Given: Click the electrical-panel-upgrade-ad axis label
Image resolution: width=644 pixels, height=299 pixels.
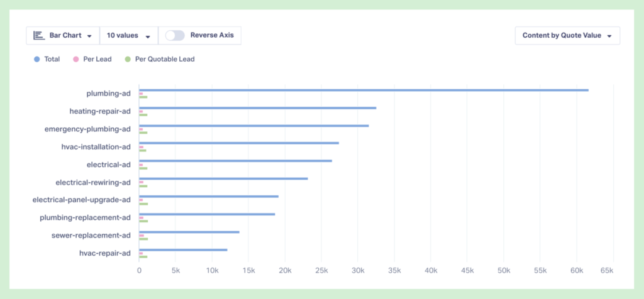Looking at the screenshot, I should point(82,200).
